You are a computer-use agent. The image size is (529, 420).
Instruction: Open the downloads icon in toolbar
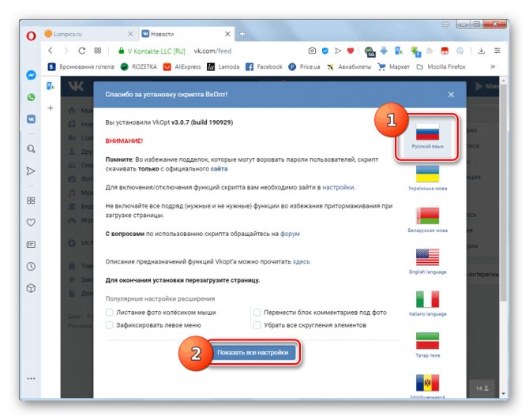pyautogui.click(x=482, y=51)
